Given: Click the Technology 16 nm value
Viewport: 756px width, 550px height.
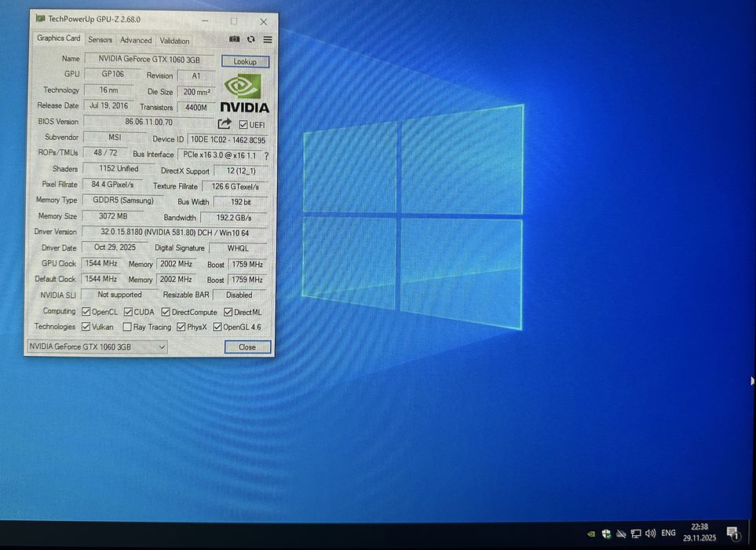Looking at the screenshot, I should (109, 90).
